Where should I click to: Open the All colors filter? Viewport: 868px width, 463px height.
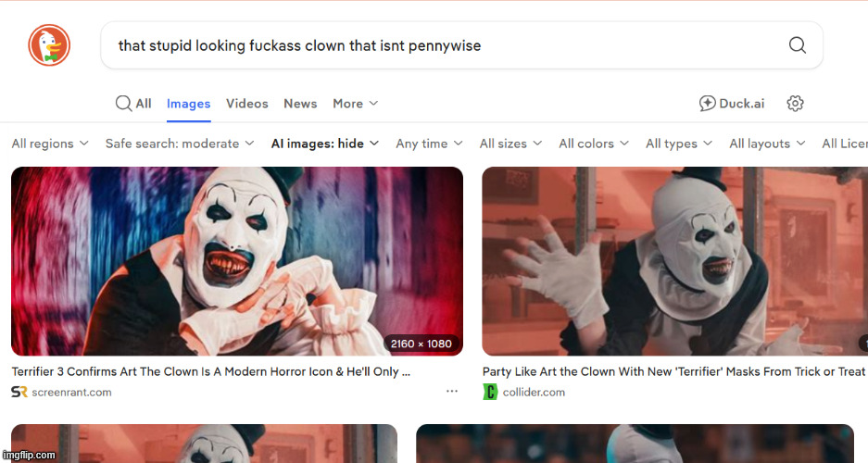594,144
